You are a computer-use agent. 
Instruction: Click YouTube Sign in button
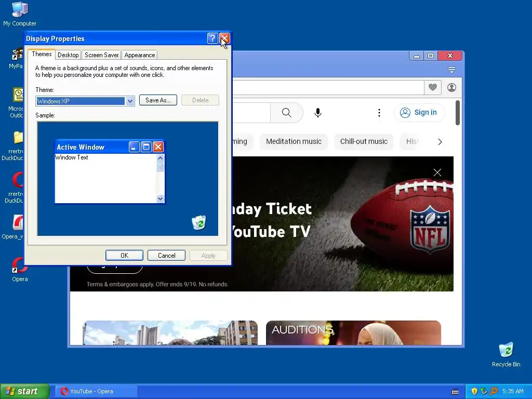pos(419,113)
